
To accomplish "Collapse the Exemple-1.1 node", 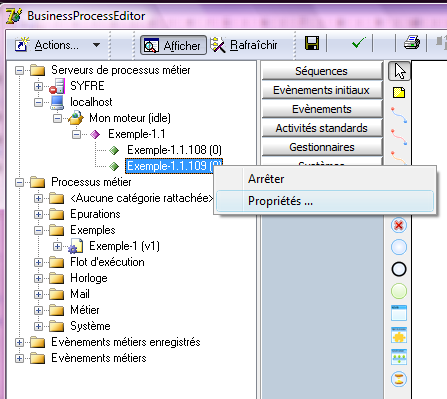I will point(76,134).
